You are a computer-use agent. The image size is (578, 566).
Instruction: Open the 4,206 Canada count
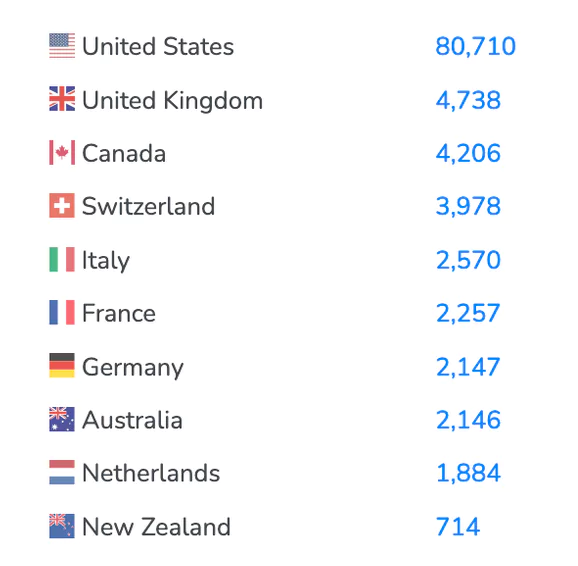click(x=468, y=153)
